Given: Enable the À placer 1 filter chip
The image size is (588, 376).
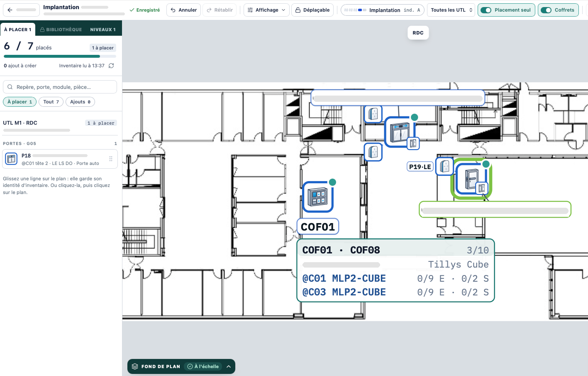Looking at the screenshot, I should tap(20, 102).
